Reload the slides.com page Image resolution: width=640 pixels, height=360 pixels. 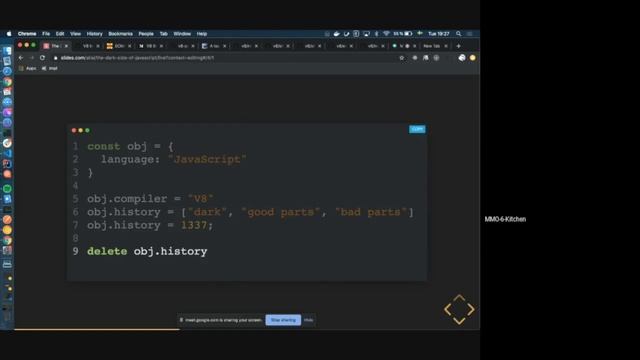pos(42,58)
